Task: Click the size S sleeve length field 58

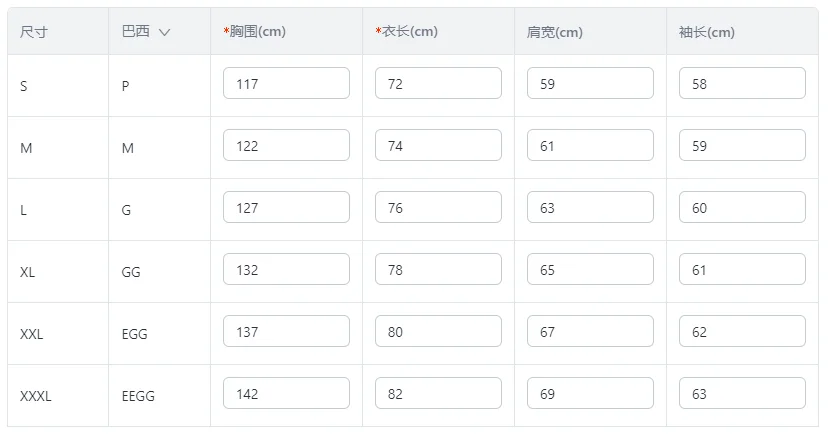Action: tap(742, 83)
